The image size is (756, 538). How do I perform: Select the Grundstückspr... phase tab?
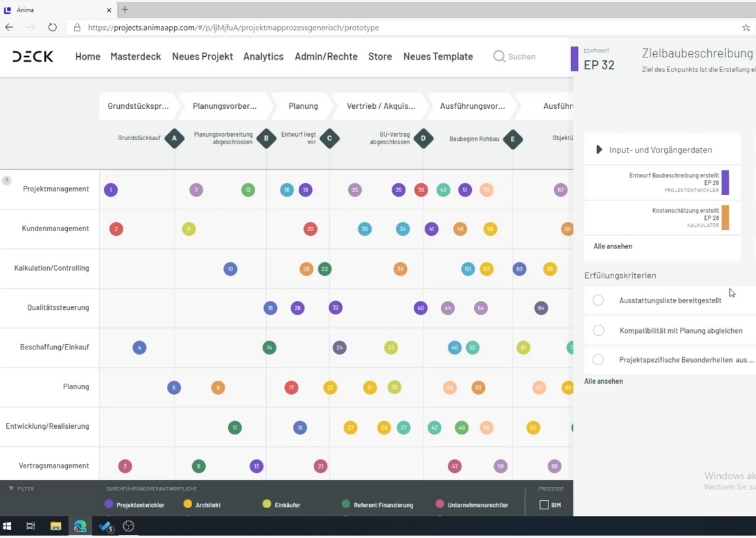138,106
